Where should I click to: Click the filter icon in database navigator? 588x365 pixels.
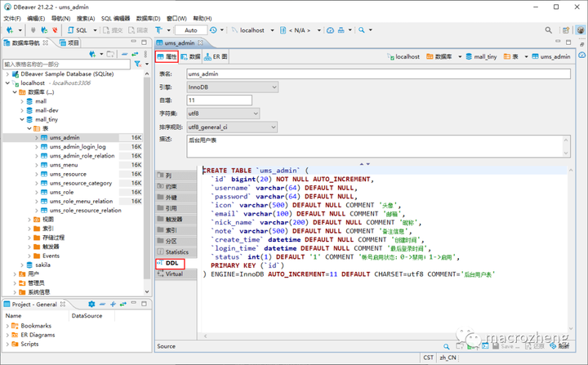click(138, 65)
